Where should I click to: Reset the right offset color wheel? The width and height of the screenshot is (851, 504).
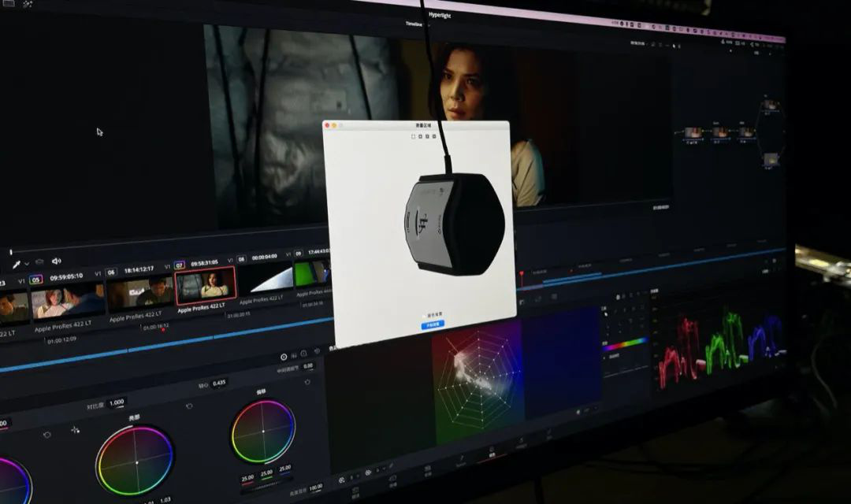[307, 382]
